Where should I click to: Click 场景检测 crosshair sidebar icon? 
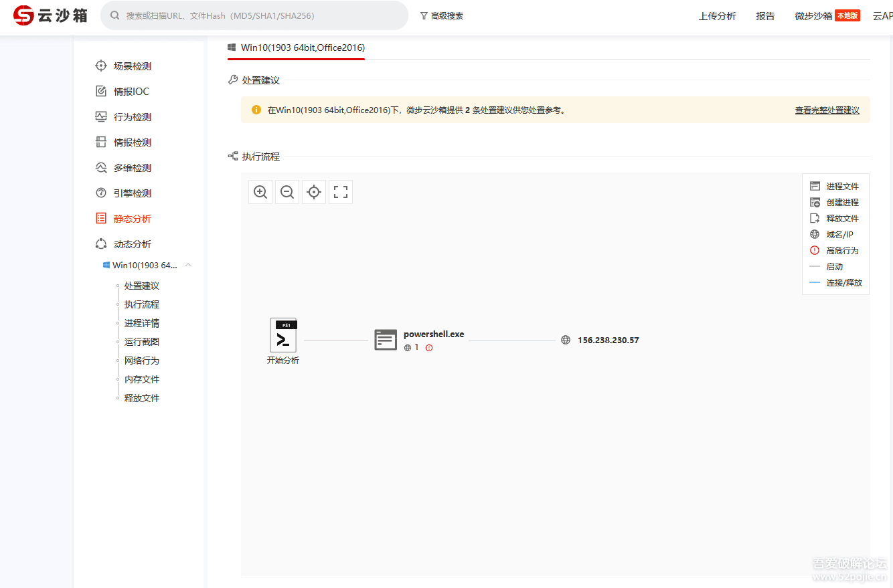pyautogui.click(x=101, y=66)
